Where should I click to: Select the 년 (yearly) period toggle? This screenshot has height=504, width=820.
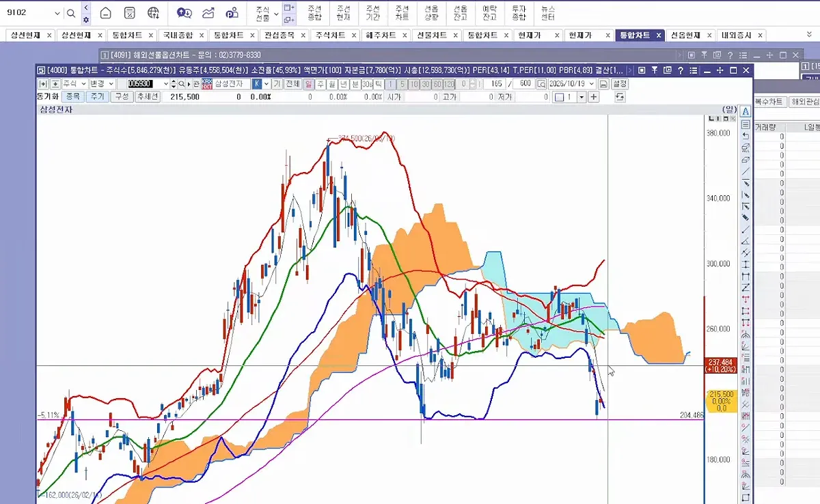[x=344, y=83]
